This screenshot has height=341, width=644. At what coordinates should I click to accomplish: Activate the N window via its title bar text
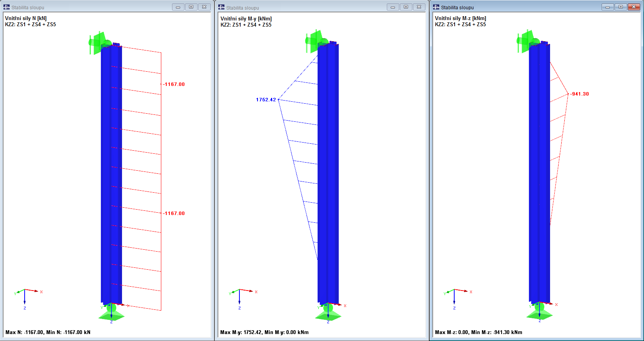(x=28, y=7)
